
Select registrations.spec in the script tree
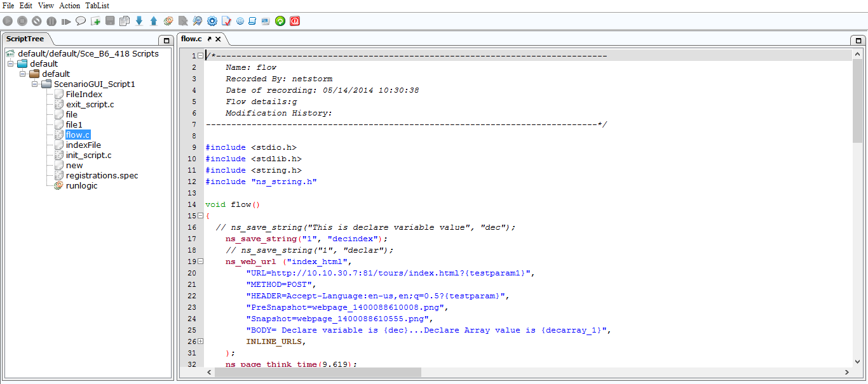(102, 175)
